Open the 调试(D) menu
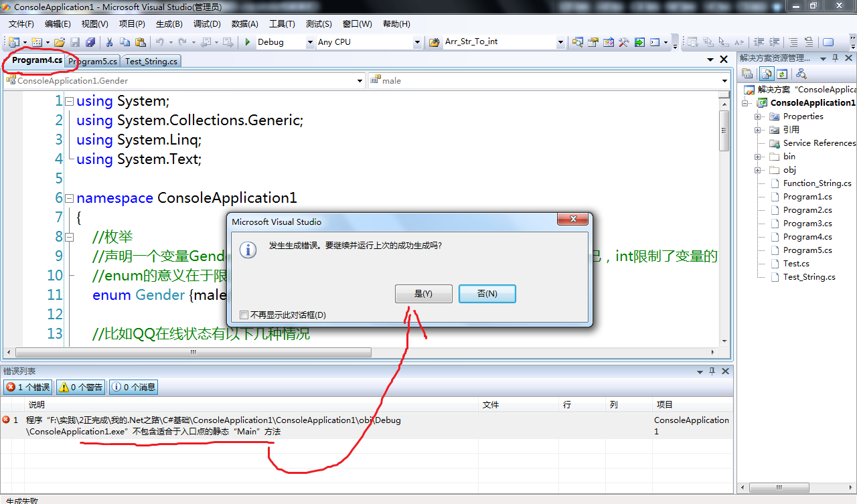This screenshot has height=504, width=857. tap(207, 24)
